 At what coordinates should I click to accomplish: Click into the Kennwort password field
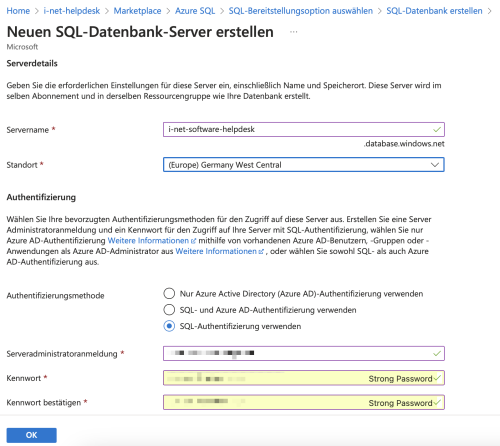pyautogui.click(x=304, y=378)
